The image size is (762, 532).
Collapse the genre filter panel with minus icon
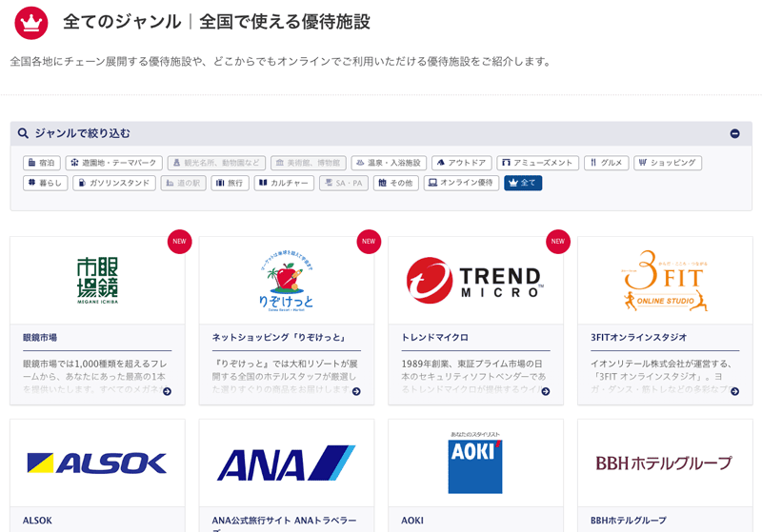click(x=734, y=133)
